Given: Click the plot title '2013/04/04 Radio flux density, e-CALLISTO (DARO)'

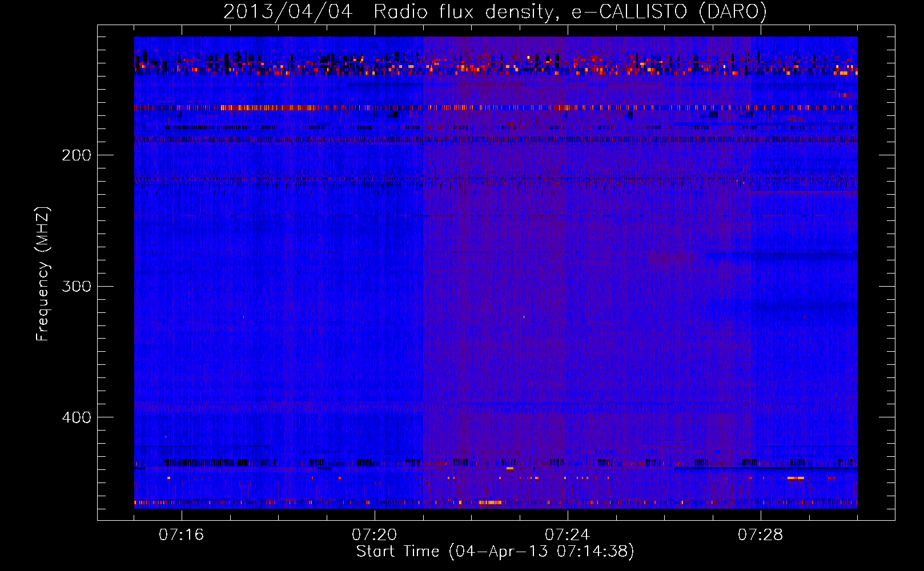Looking at the screenshot, I should (495, 12).
